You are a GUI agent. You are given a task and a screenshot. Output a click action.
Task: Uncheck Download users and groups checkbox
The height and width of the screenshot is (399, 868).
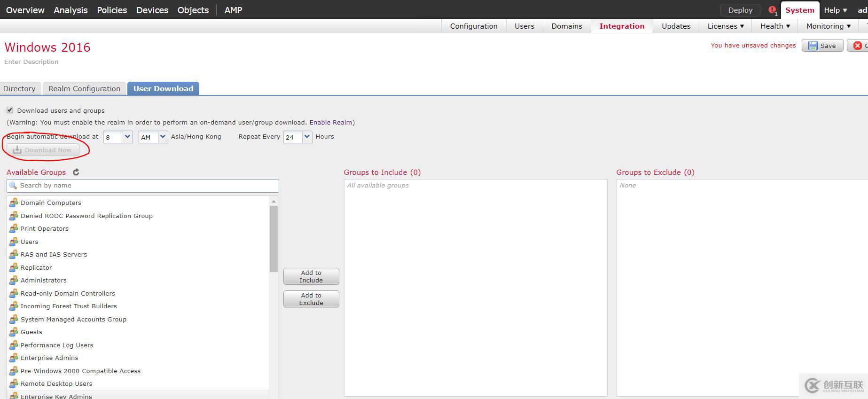(10, 110)
